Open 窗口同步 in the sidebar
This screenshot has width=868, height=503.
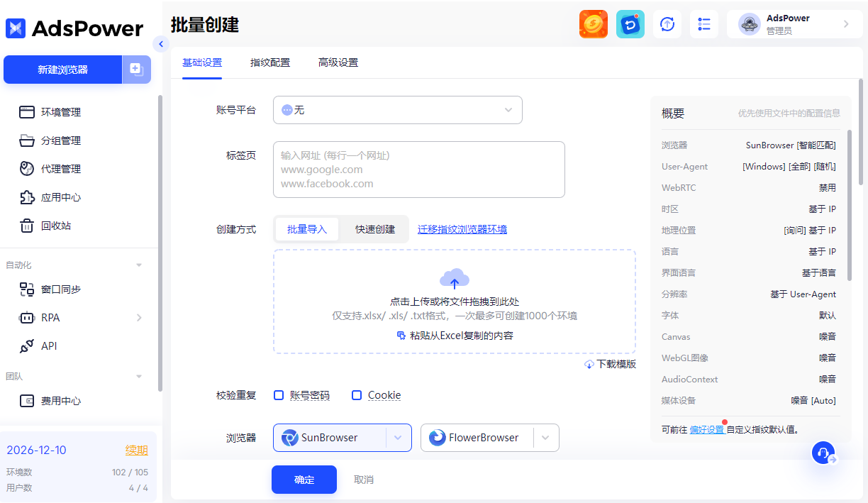coord(61,289)
